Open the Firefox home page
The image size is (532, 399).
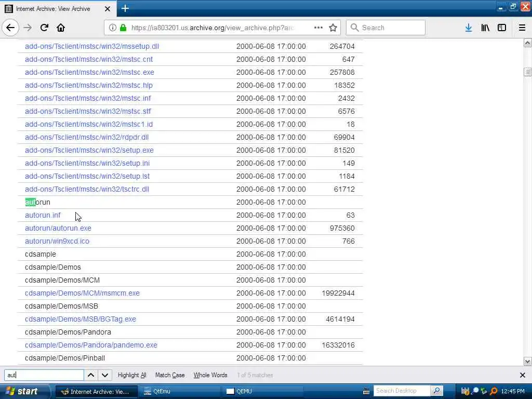pyautogui.click(x=61, y=28)
